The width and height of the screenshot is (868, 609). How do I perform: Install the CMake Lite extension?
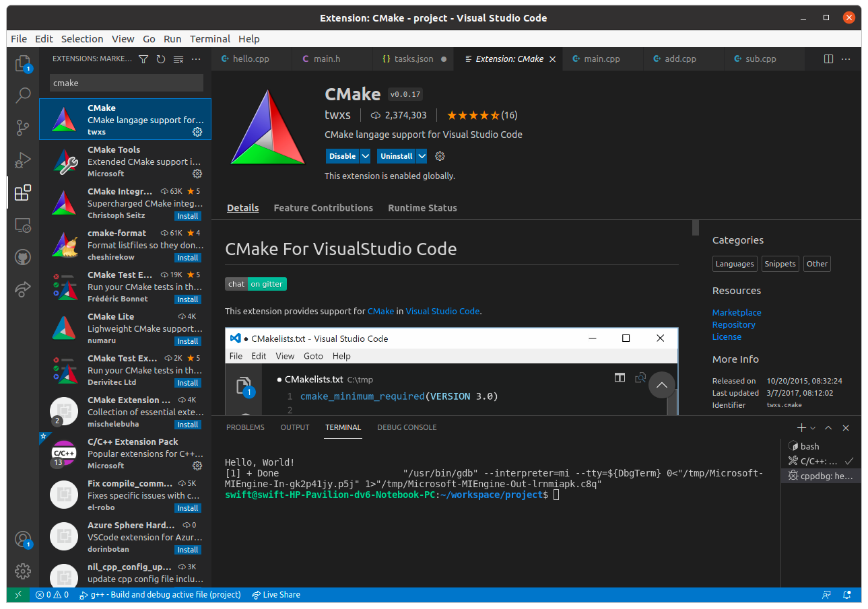pyautogui.click(x=188, y=341)
